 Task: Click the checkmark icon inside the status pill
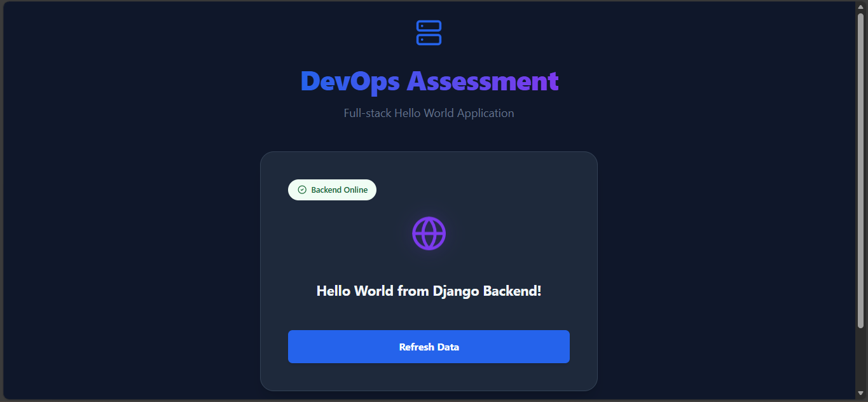coord(301,190)
